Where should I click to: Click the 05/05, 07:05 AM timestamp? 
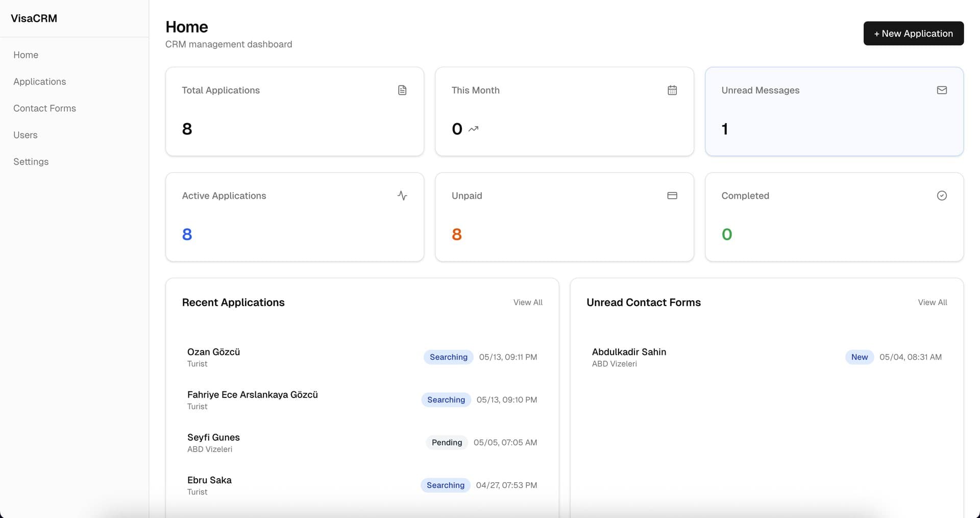point(505,442)
